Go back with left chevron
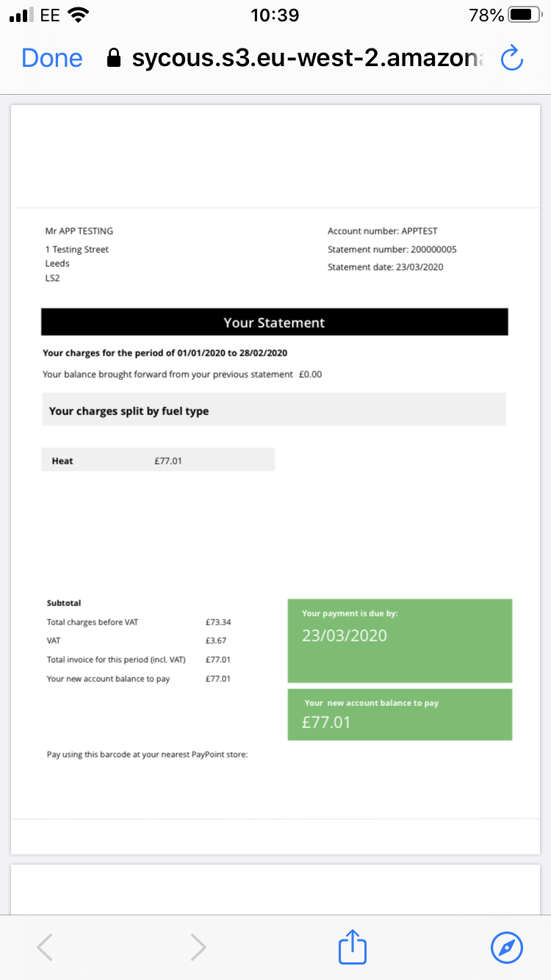This screenshot has height=980, width=551. point(45,947)
